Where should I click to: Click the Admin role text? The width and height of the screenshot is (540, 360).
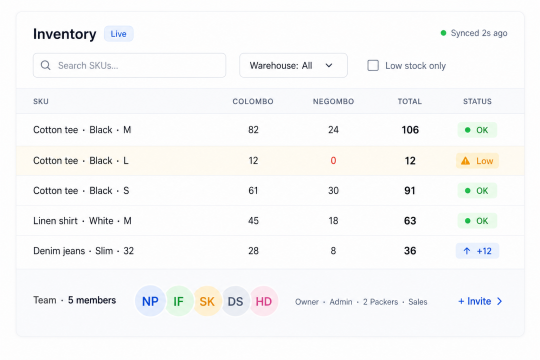point(341,302)
